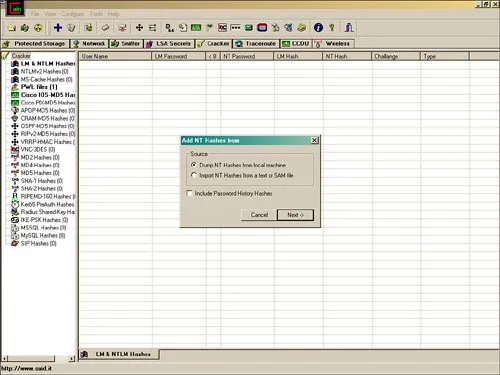The height and width of the screenshot is (375, 500).
Task: Click the Cancel button in dialog
Action: pos(259,215)
